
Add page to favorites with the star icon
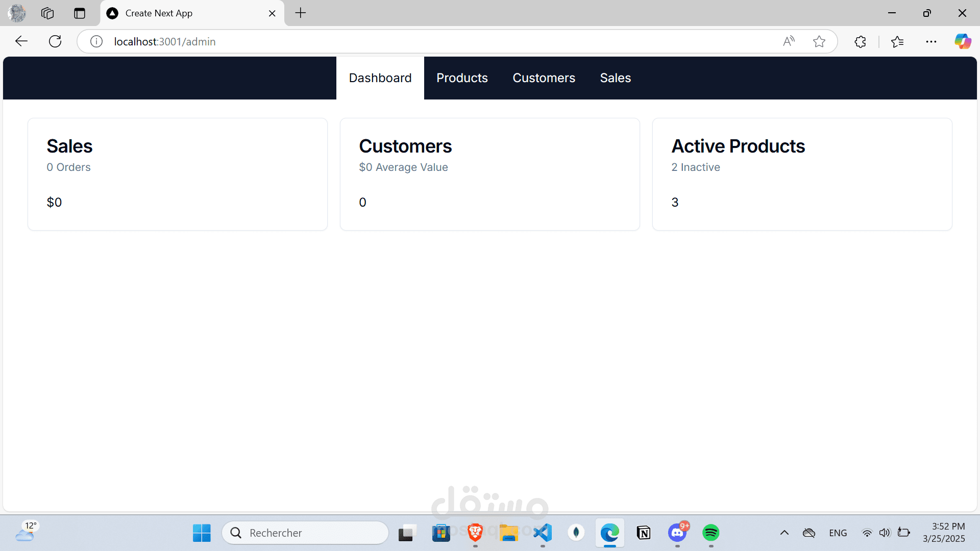coord(819,41)
